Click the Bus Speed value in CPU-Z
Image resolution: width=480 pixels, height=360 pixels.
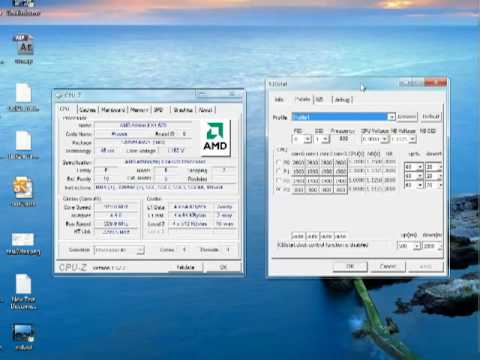[x=115, y=224]
